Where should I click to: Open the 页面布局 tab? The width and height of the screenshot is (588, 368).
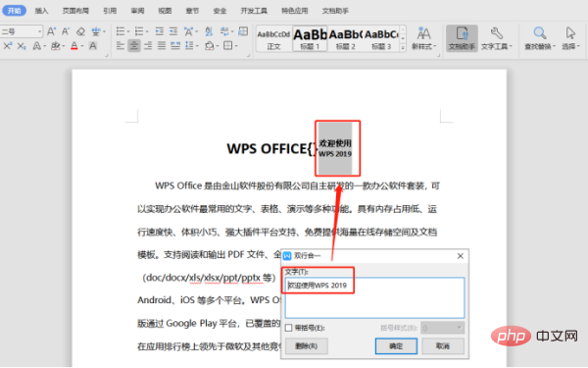click(x=75, y=11)
